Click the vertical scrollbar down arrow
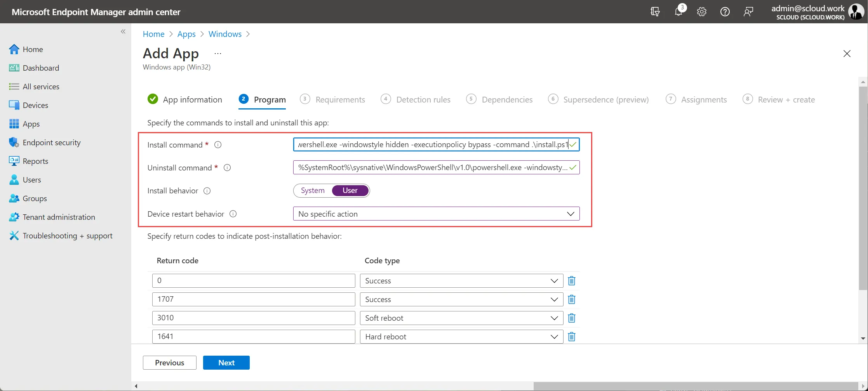868x391 pixels. [x=863, y=339]
